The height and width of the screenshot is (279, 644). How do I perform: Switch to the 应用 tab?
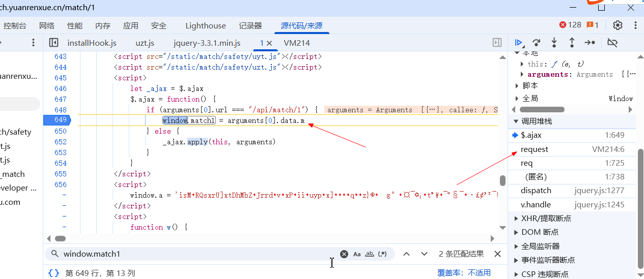click(131, 25)
